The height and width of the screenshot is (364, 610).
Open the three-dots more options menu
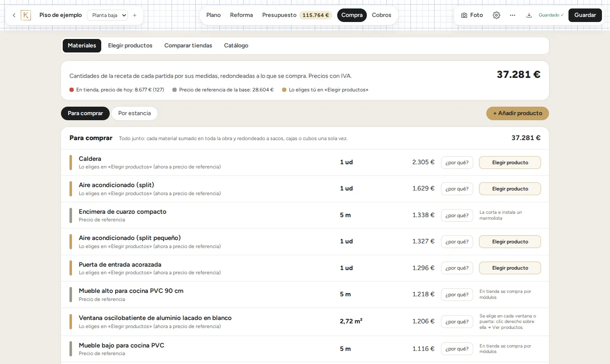513,15
